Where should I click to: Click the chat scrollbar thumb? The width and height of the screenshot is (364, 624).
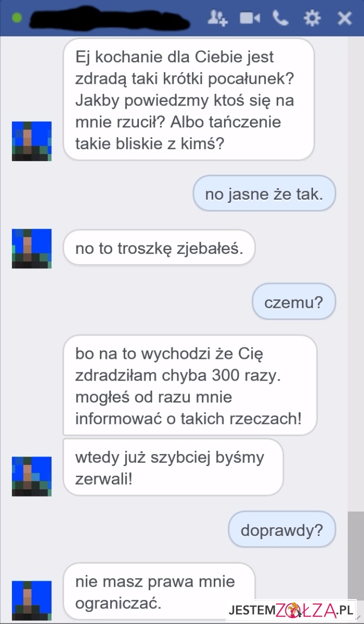356,555
